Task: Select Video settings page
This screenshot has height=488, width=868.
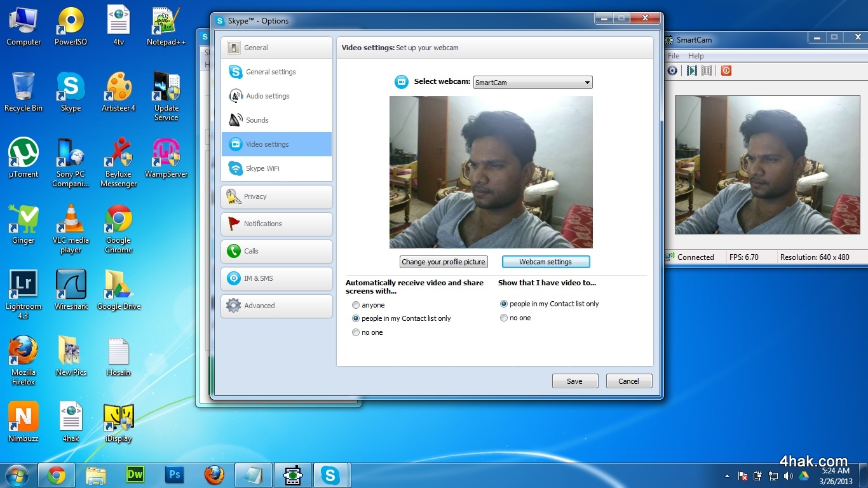Action: 276,144
